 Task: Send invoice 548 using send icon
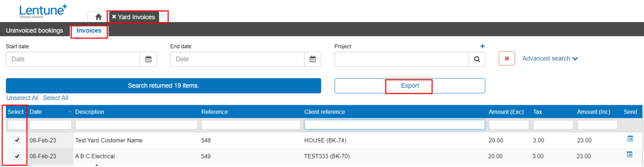630,139
